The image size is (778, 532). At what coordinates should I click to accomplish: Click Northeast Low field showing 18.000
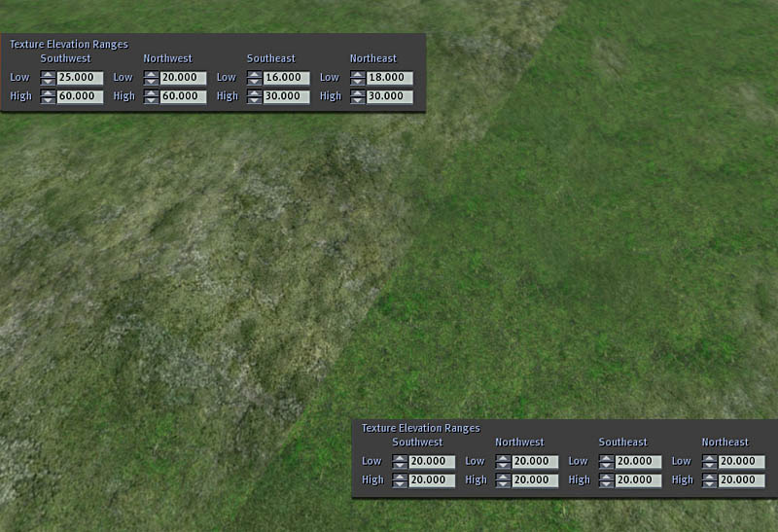coord(390,78)
